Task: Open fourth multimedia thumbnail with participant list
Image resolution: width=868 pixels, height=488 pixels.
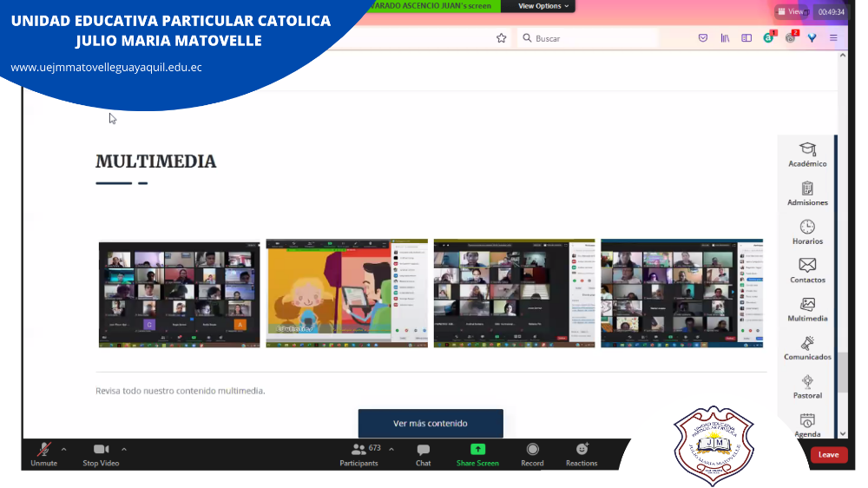Action: coord(681,293)
